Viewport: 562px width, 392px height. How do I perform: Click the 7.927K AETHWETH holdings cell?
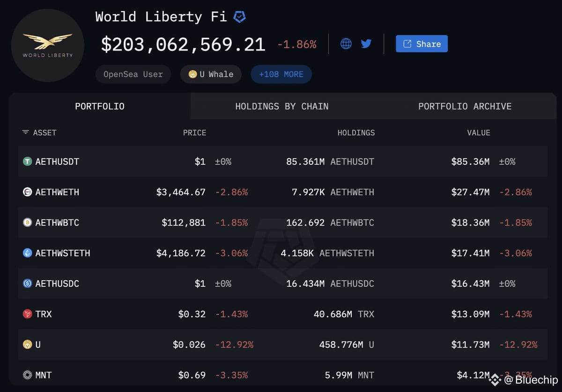coord(333,192)
